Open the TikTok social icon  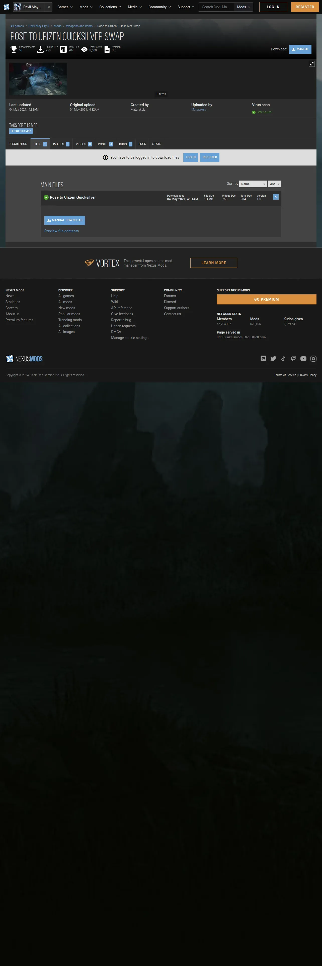[x=283, y=358]
